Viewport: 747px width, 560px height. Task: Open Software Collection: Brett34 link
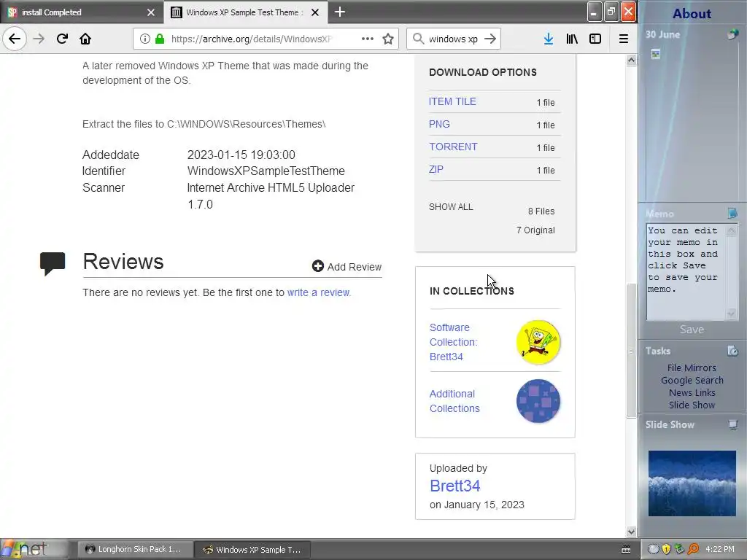453,342
